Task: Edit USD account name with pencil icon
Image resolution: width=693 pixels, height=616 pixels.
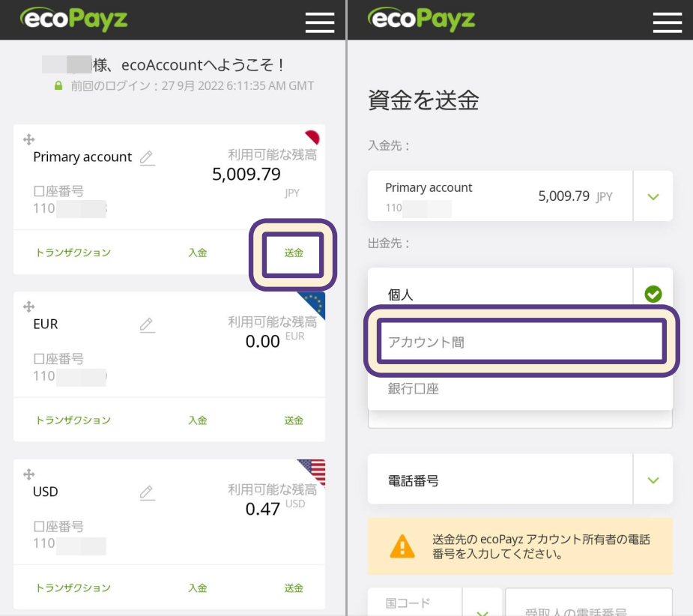Action: (x=147, y=492)
